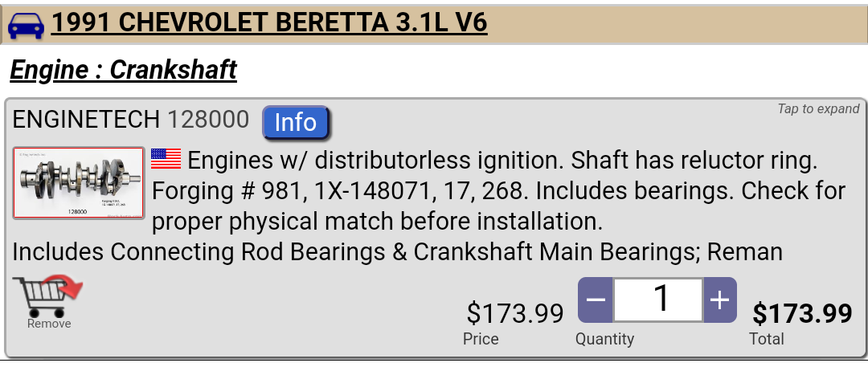Image resolution: width=868 pixels, height=367 pixels.
Task: Open the crankshaft product thumbnail image
Action: [79, 183]
